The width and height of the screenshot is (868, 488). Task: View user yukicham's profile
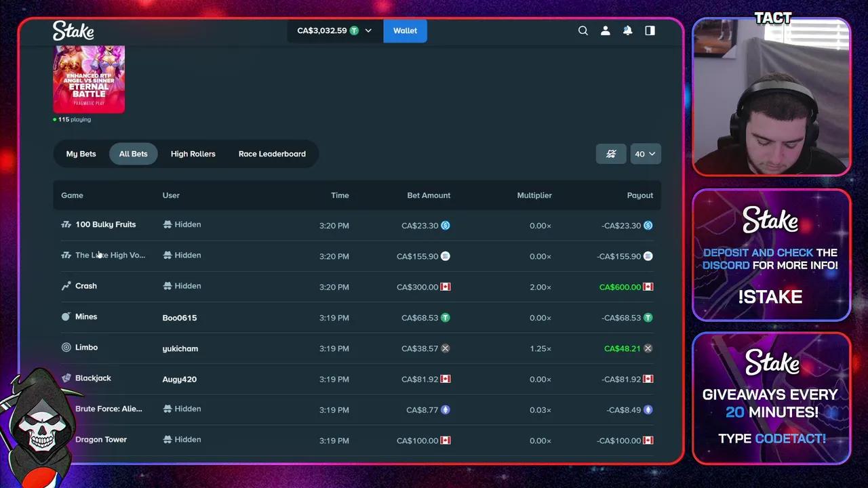coord(180,348)
